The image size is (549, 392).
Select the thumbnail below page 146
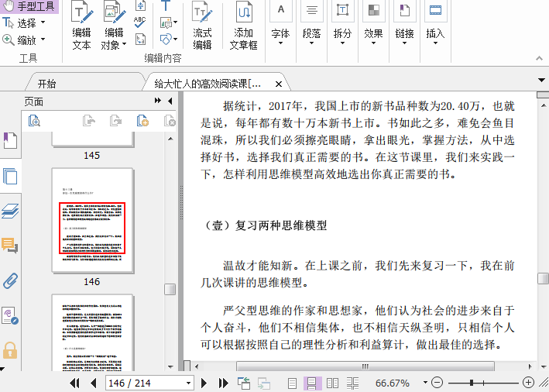(x=92, y=332)
